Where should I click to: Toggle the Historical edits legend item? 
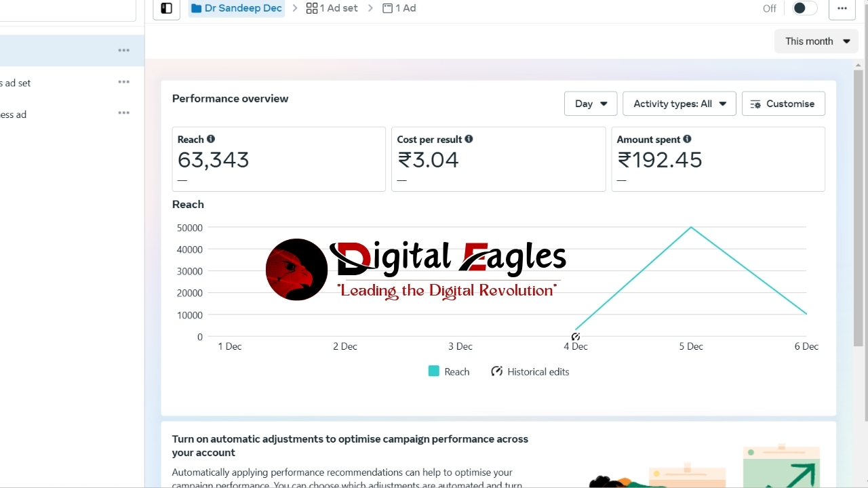[530, 371]
